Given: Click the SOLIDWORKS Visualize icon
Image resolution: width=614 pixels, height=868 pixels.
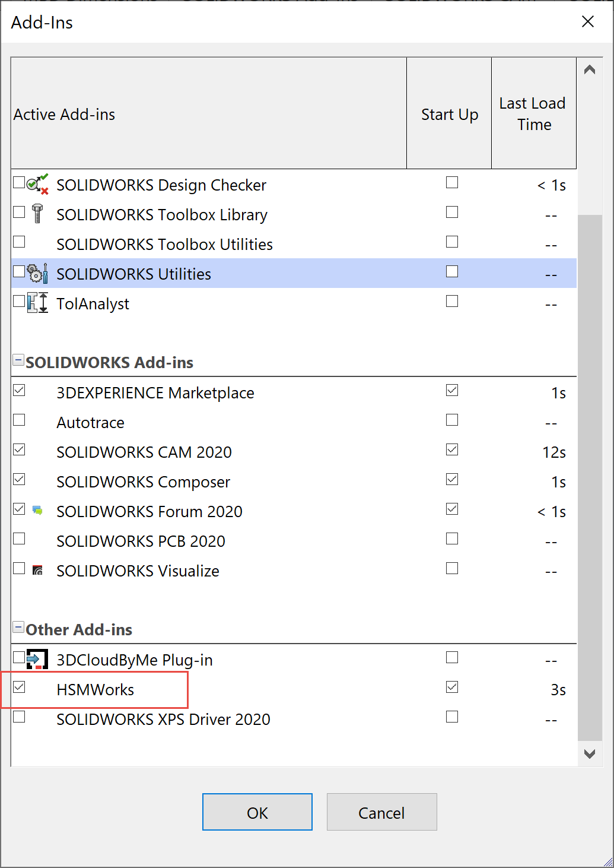Looking at the screenshot, I should [37, 570].
